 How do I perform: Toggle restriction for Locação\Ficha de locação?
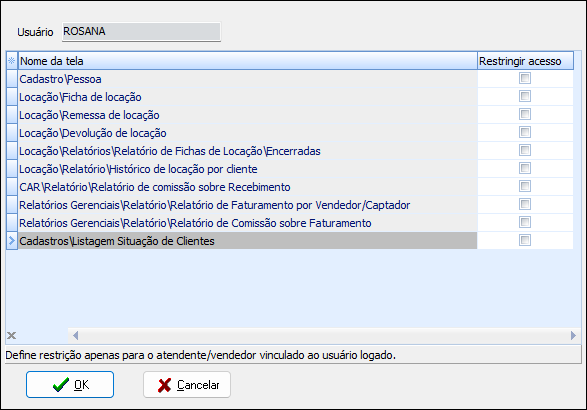pyautogui.click(x=525, y=96)
